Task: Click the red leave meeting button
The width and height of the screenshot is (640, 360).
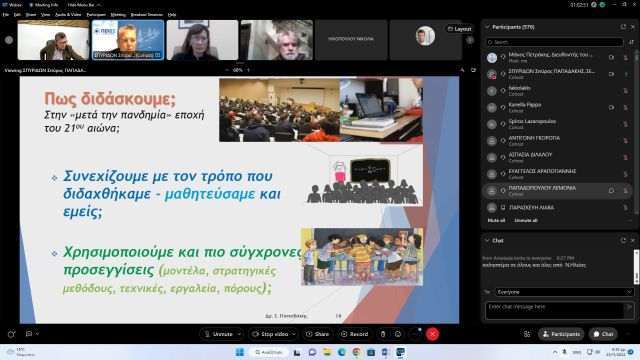Action: coord(432,334)
